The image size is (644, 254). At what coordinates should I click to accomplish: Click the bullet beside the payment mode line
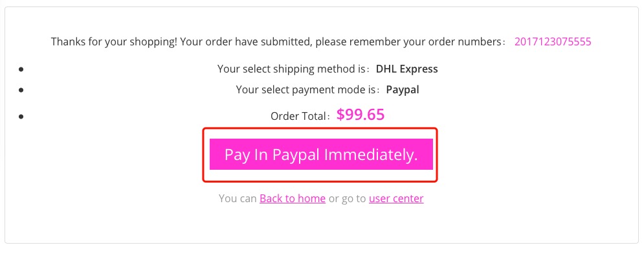tap(21, 90)
